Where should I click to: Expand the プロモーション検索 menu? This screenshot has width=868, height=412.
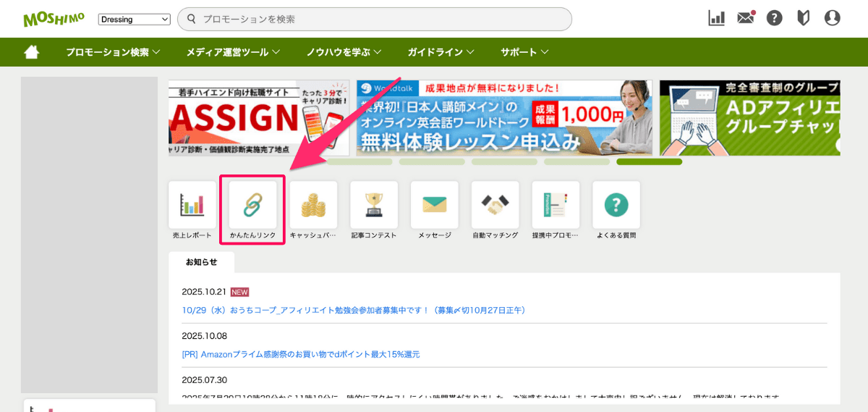pyautogui.click(x=113, y=52)
